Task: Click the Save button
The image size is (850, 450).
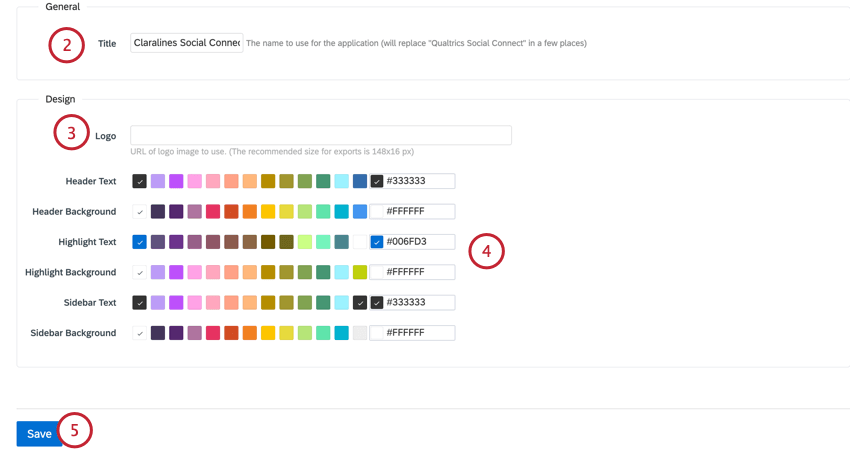Action: (39, 434)
